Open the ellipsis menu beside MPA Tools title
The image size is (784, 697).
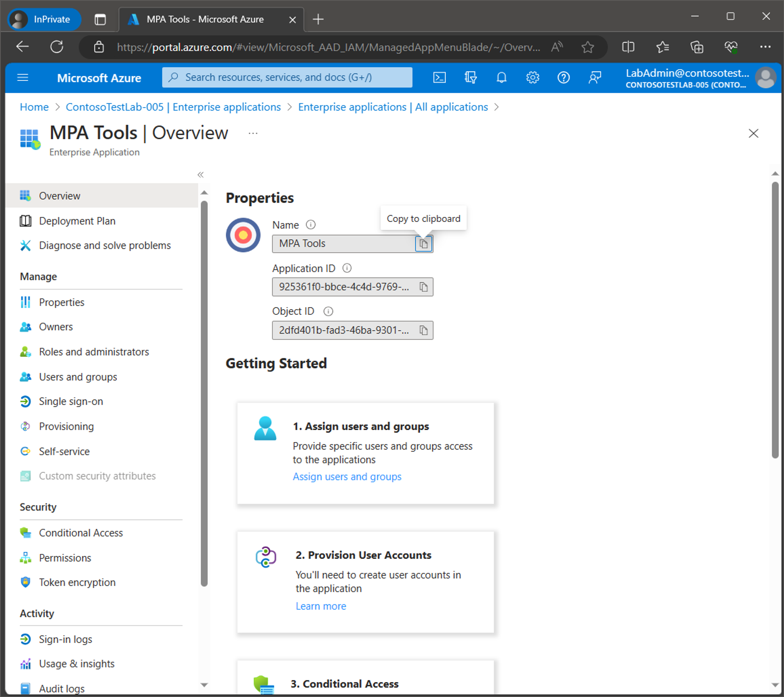pos(253,133)
